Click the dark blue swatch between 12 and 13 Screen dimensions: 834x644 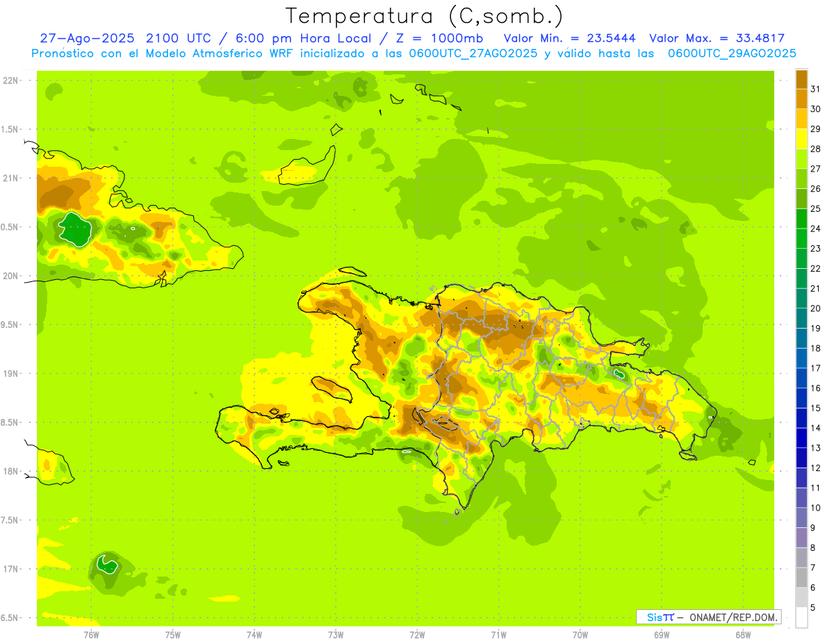coord(801,457)
